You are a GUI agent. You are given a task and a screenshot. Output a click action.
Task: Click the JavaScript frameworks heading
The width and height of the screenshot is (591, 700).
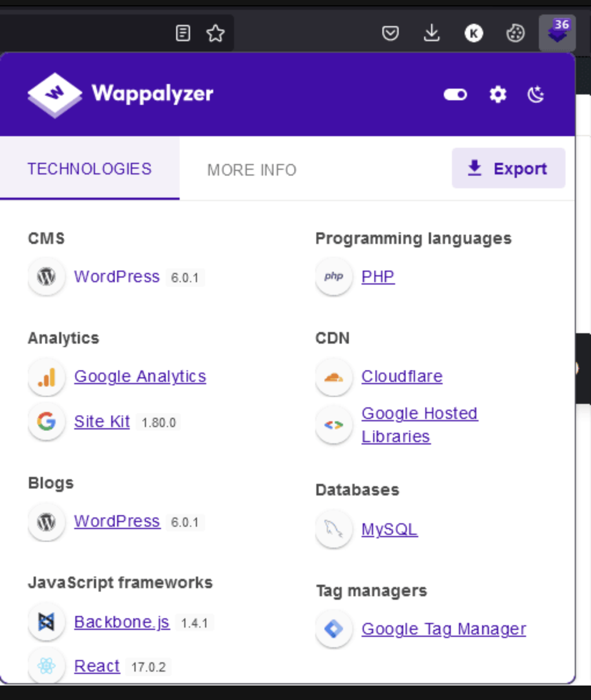point(120,582)
